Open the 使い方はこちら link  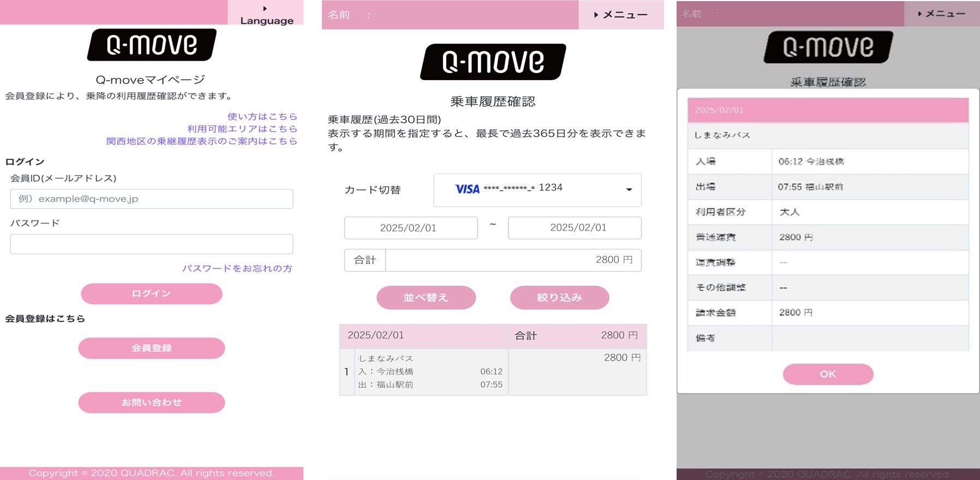click(x=262, y=116)
